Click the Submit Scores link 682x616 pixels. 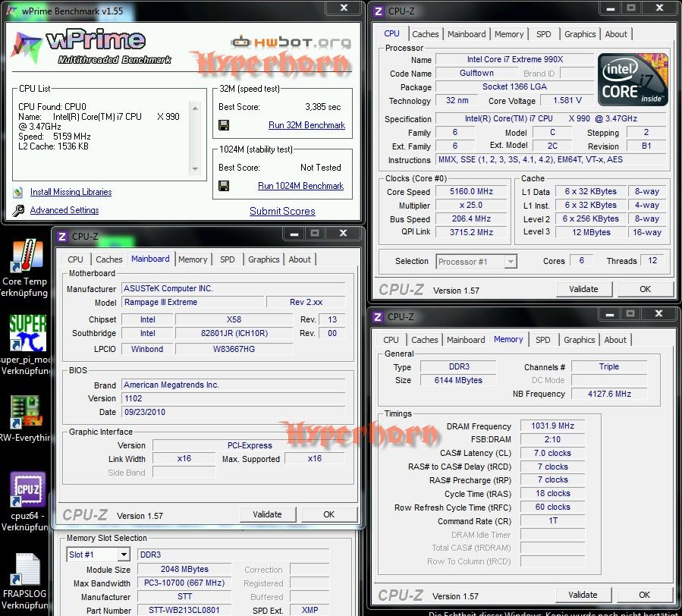pyautogui.click(x=282, y=212)
